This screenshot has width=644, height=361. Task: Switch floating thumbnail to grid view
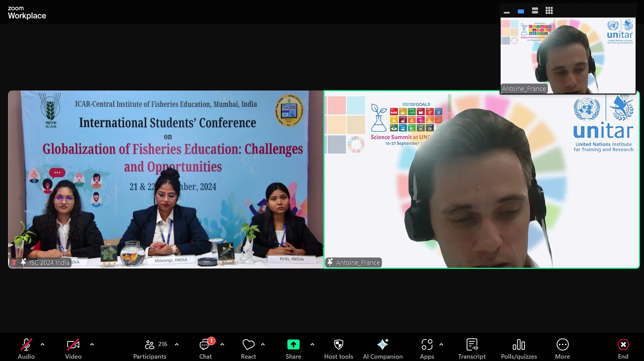(549, 11)
